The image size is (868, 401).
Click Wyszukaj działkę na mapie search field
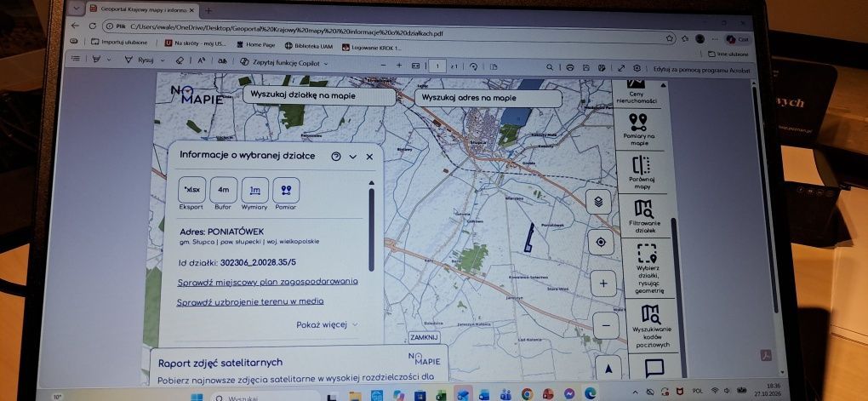[319, 96]
